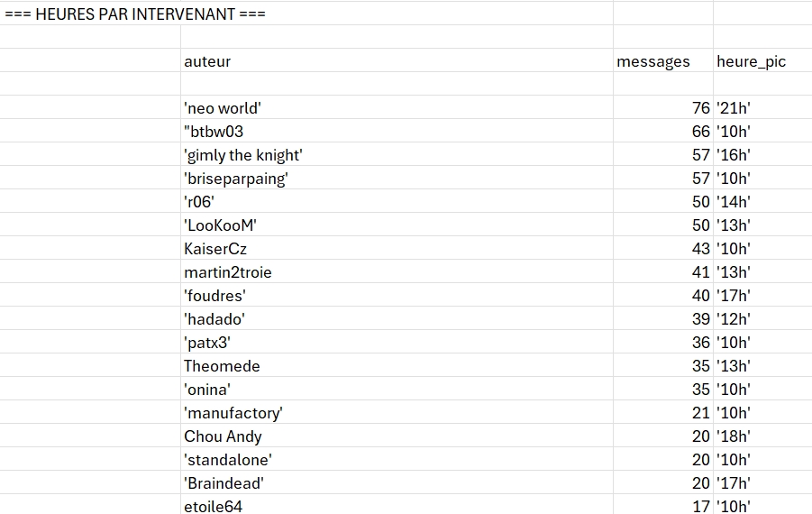Click the btbw03 author cell
Screen dimensions: 812x514
pyautogui.click(x=214, y=132)
